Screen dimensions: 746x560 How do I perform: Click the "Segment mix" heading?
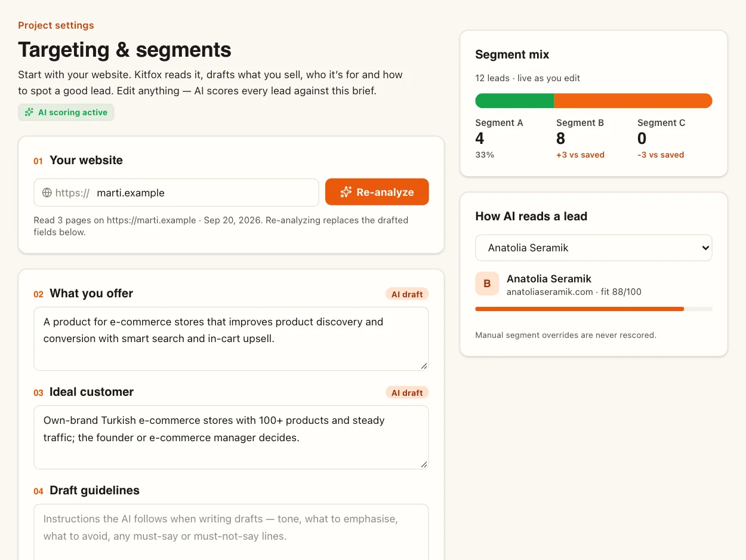tap(512, 54)
